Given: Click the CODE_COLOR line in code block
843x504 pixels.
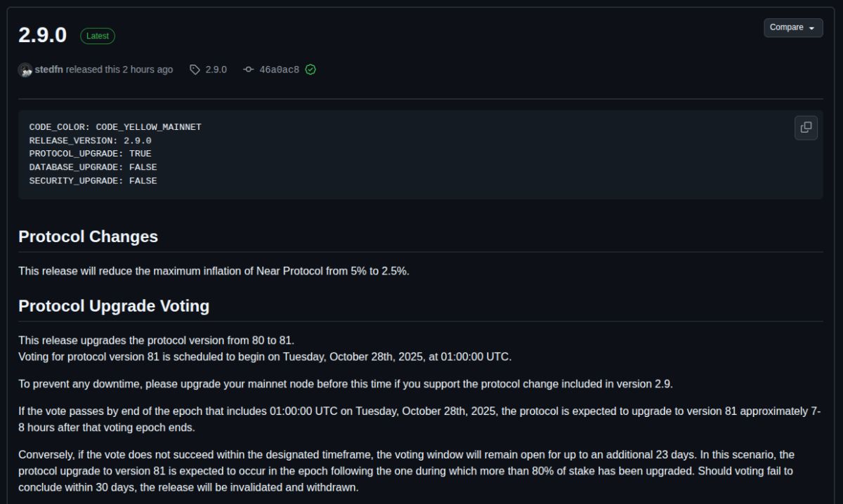Looking at the screenshot, I should click(115, 127).
